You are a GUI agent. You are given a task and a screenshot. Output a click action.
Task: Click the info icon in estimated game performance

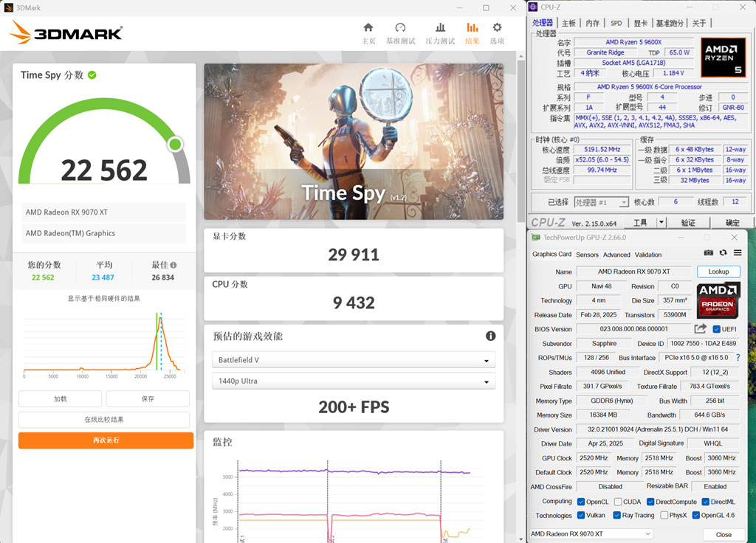click(x=490, y=336)
